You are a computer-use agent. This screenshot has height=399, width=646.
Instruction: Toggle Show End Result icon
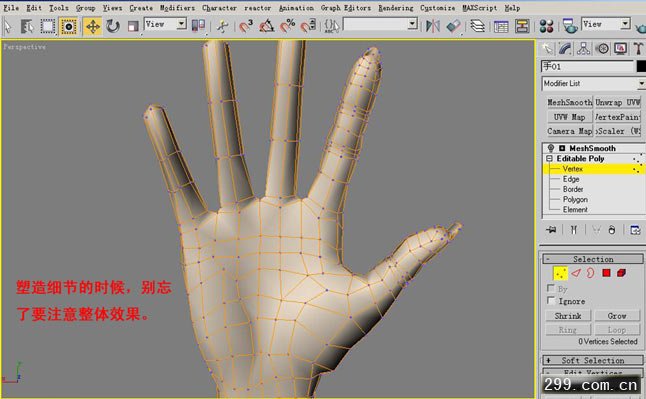click(573, 230)
